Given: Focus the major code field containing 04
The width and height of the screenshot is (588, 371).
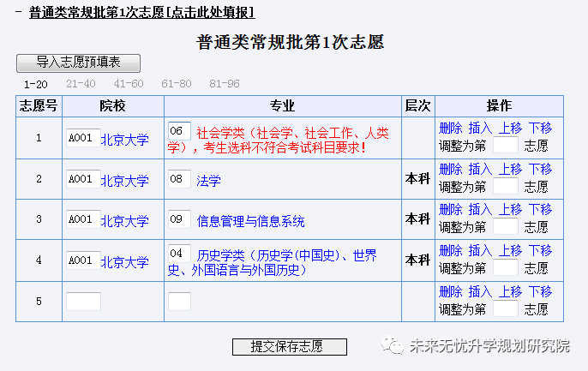Looking at the screenshot, I should pyautogui.click(x=179, y=254).
